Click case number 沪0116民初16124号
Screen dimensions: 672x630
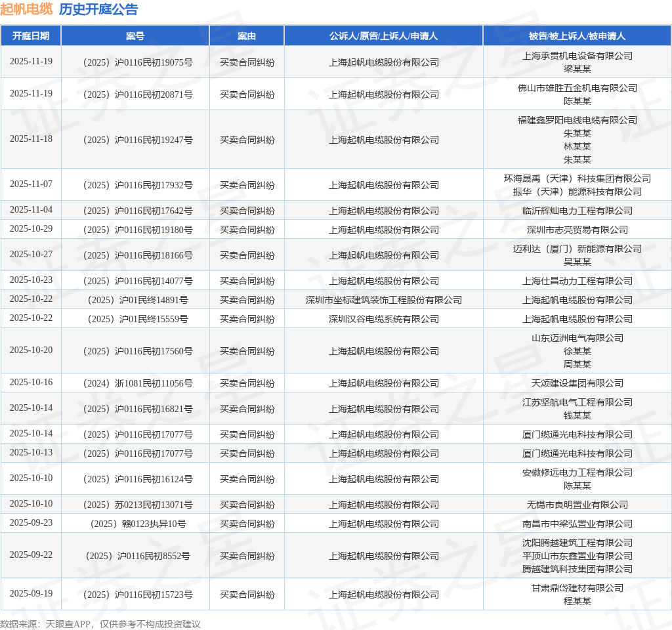138,480
